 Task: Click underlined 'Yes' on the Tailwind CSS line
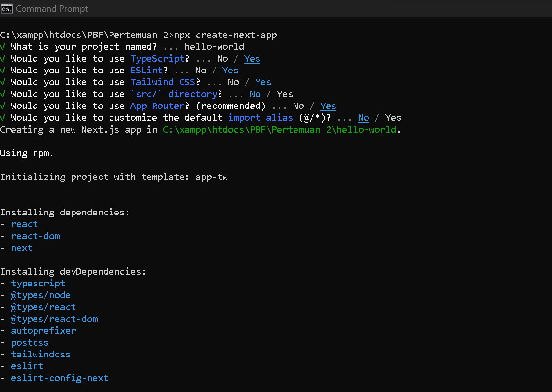(x=263, y=82)
